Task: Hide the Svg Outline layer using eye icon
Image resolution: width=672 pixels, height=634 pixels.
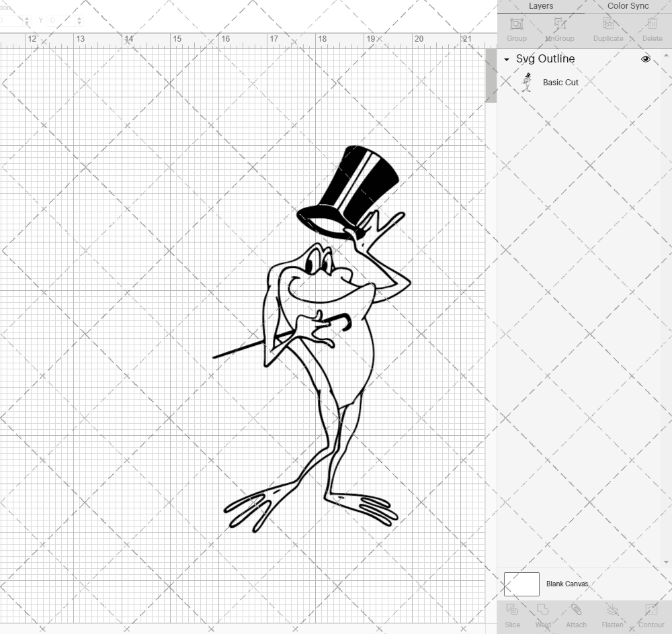Action: click(645, 59)
